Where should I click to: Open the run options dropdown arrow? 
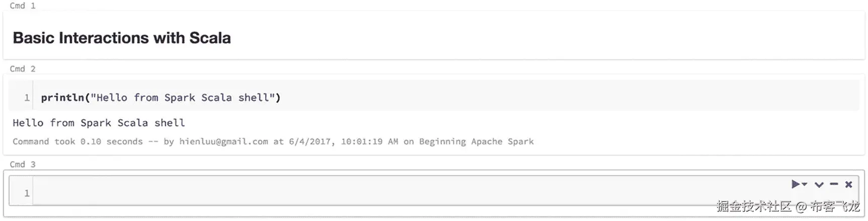click(805, 184)
